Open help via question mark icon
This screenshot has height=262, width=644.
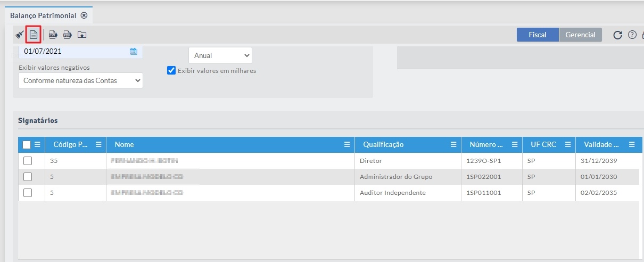click(x=632, y=35)
